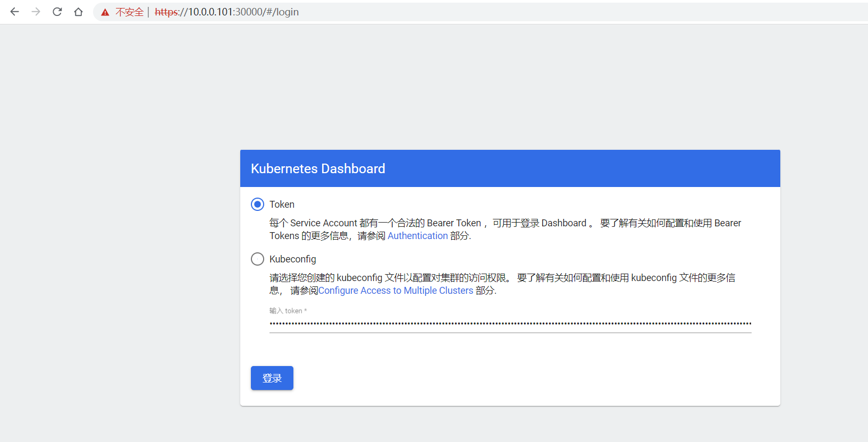The image size is (868, 442).
Task: Click the red not-secure warning triangle
Action: tap(105, 12)
